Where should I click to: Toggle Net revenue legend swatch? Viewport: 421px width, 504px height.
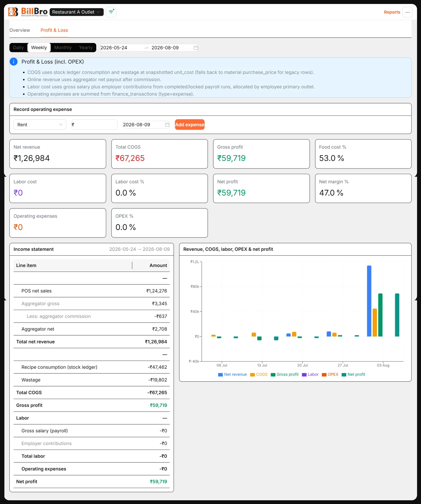[x=220, y=375]
